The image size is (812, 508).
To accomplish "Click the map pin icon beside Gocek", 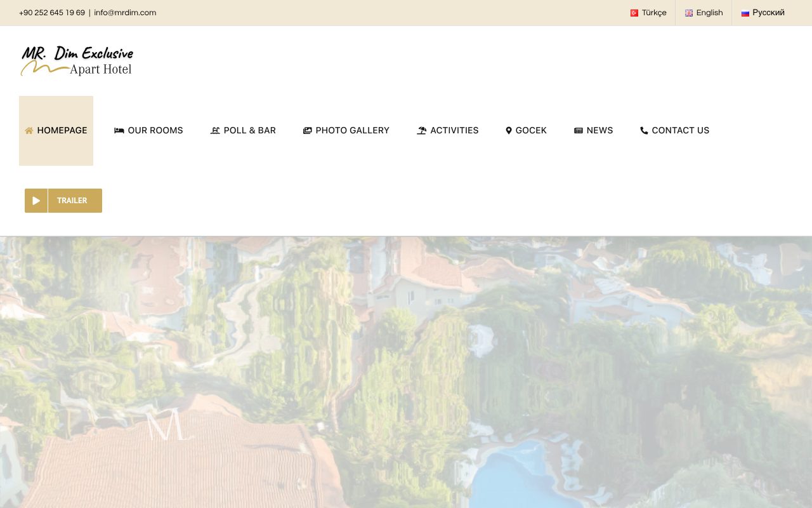I will (509, 131).
